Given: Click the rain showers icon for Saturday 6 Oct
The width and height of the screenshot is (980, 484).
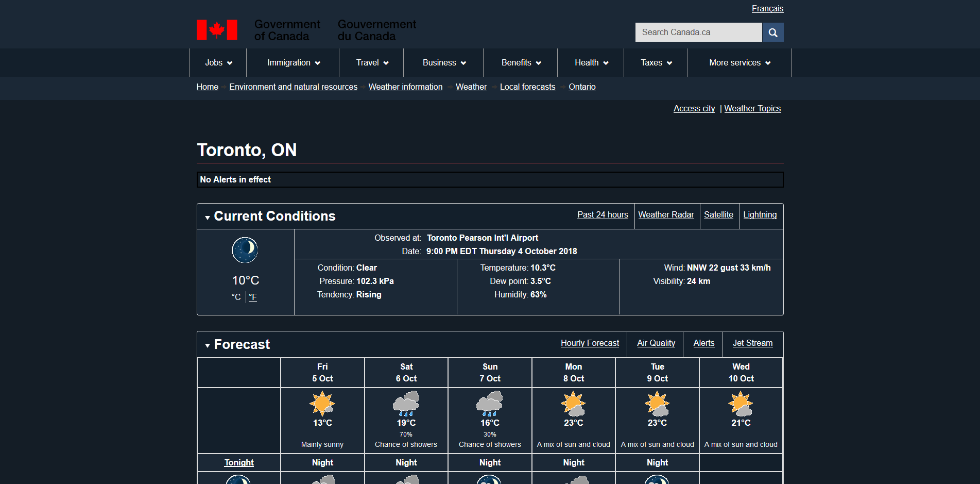Looking at the screenshot, I should click(x=406, y=405).
